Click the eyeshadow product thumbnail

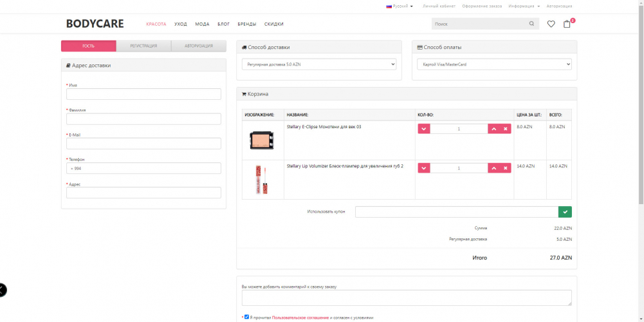pyautogui.click(x=262, y=140)
